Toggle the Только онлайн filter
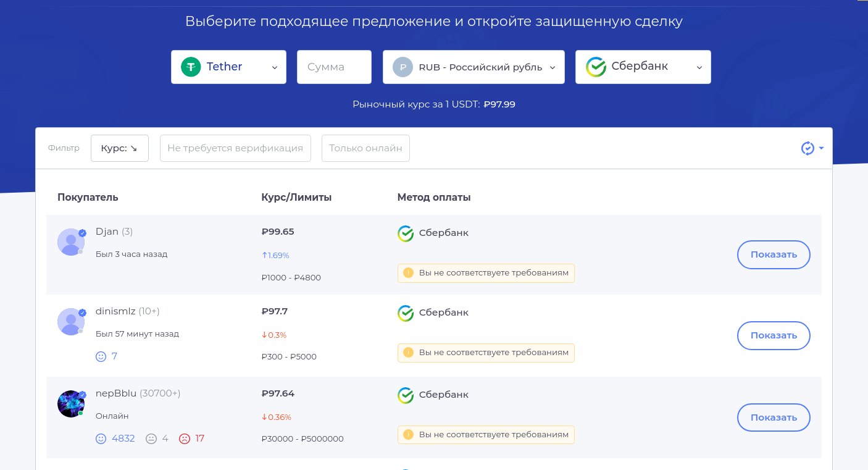This screenshot has width=868, height=470. point(365,148)
